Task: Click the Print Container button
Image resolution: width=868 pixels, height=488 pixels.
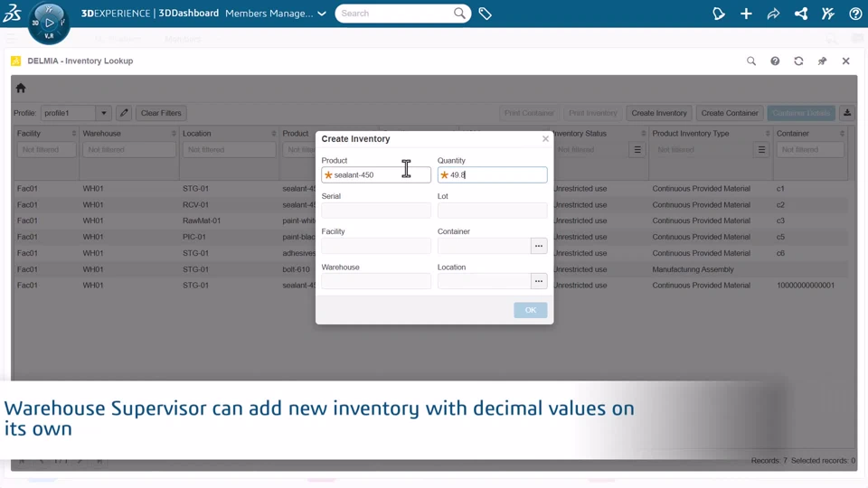Action: 529,113
